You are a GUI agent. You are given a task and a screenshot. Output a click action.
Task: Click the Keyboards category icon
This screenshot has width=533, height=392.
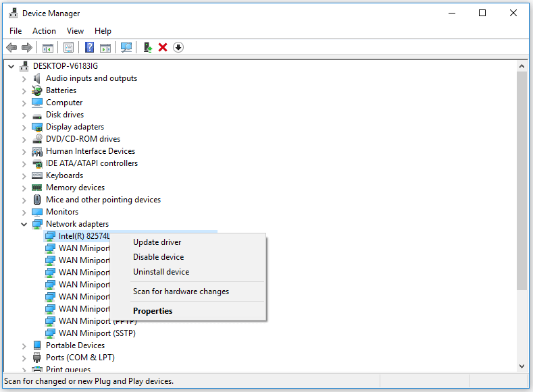(36, 175)
